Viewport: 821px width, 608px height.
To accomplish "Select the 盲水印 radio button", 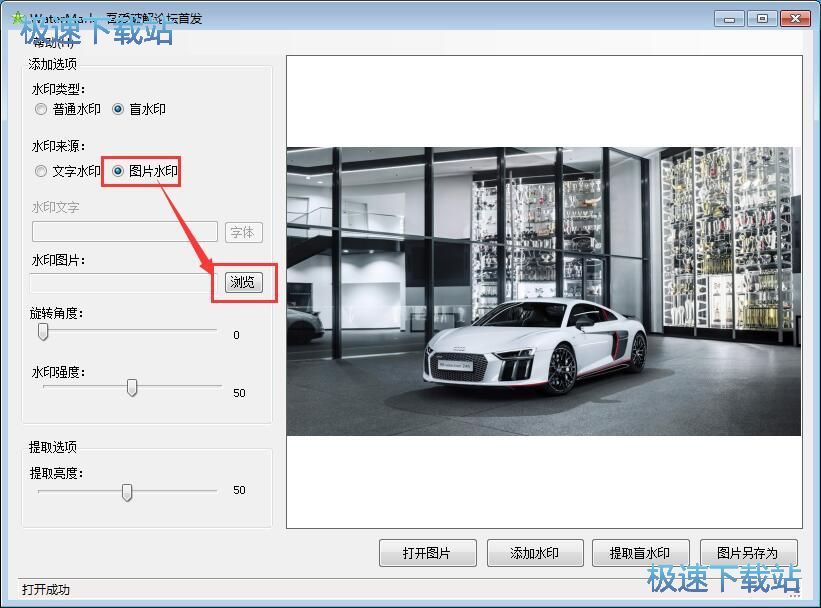I will [x=118, y=109].
